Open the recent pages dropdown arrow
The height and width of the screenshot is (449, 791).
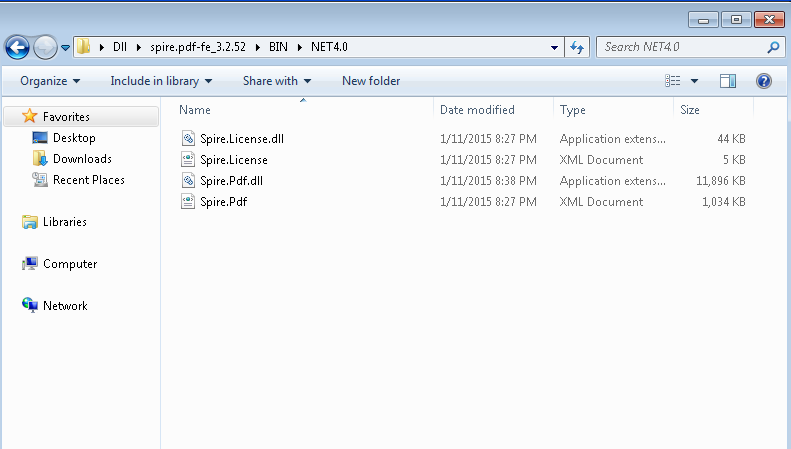click(66, 47)
